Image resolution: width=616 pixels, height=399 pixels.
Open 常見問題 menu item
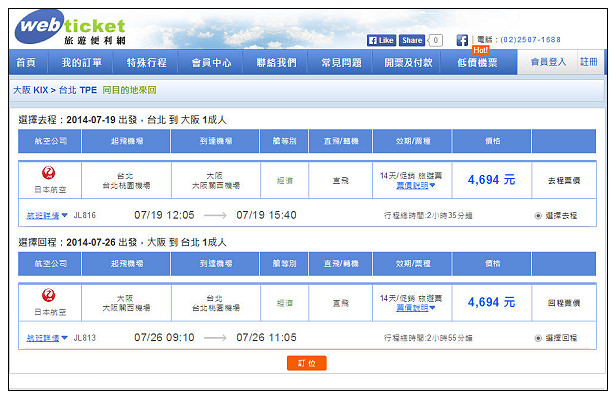pos(341,62)
